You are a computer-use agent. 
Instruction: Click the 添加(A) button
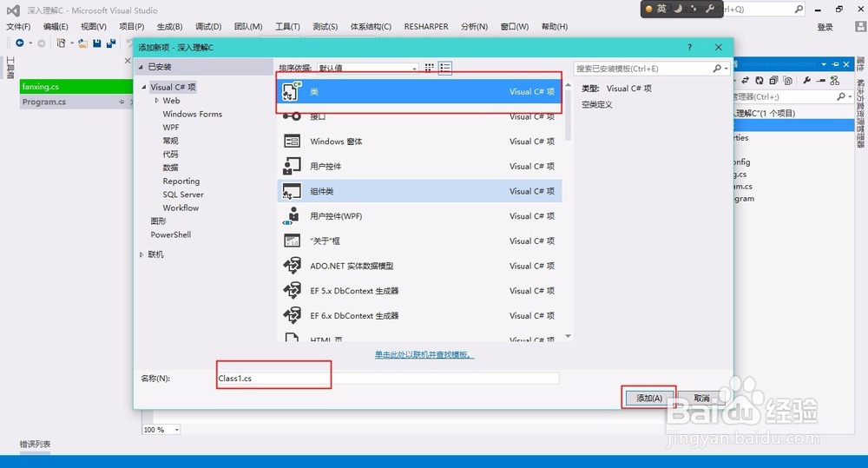coord(648,398)
